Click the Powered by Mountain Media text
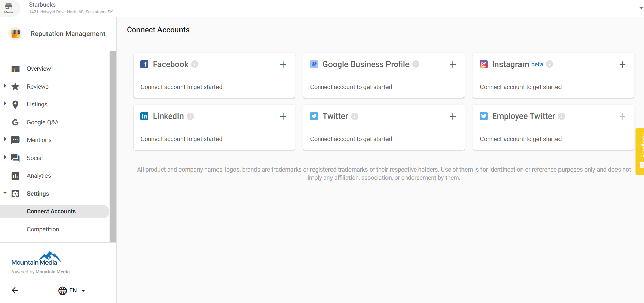 40,272
